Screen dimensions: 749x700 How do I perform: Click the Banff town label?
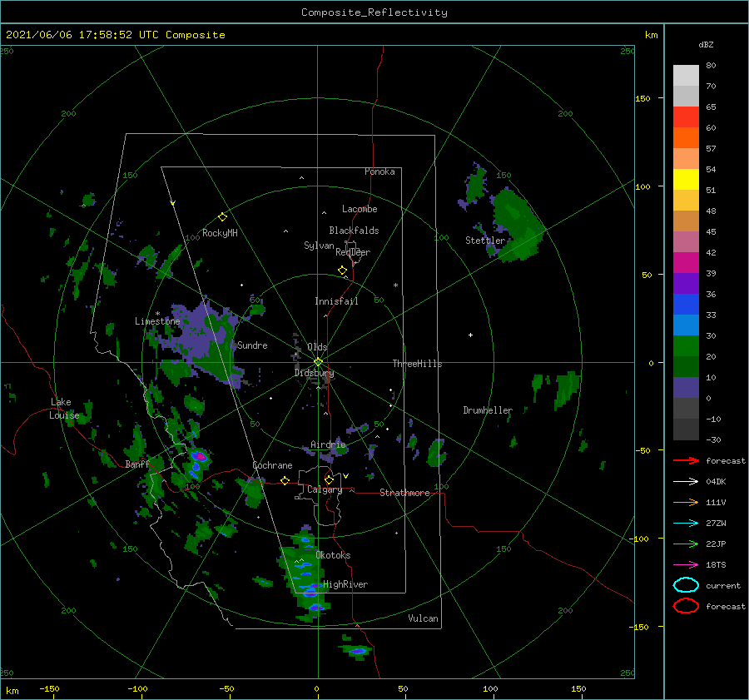(137, 464)
